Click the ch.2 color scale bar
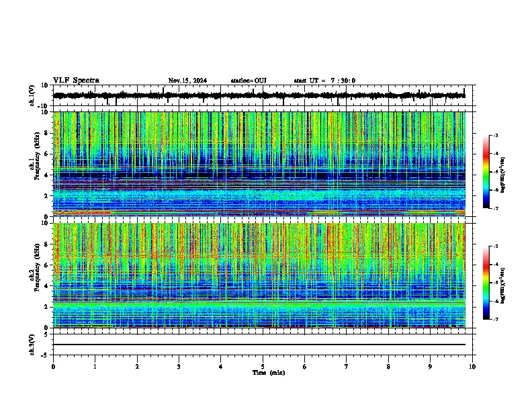Image resolution: width=532 pixels, height=411 pixels. click(486, 283)
